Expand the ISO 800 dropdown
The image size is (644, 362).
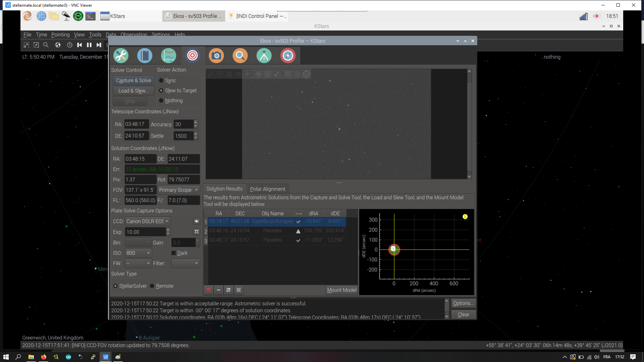point(139,253)
